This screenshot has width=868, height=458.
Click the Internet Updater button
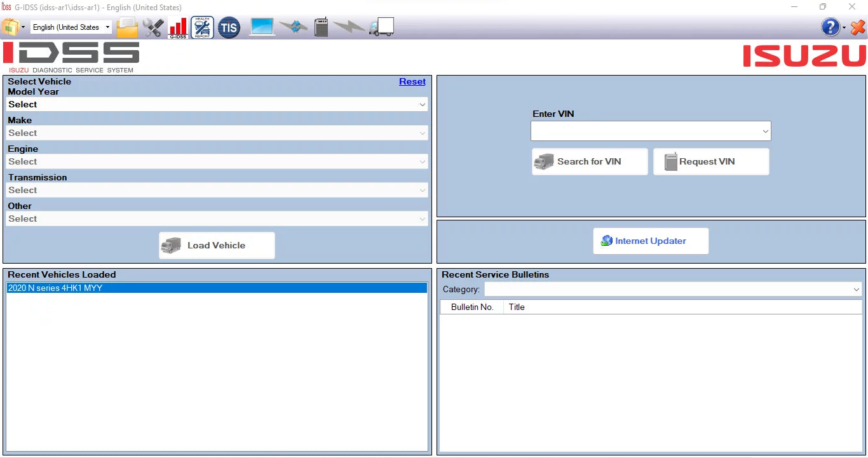pyautogui.click(x=651, y=241)
